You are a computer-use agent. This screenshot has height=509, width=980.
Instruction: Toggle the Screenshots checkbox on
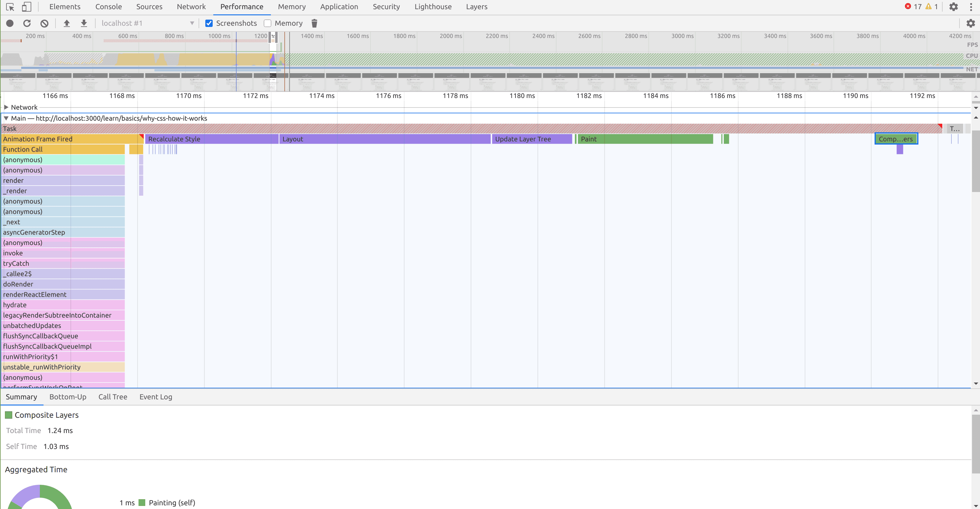[x=209, y=23]
